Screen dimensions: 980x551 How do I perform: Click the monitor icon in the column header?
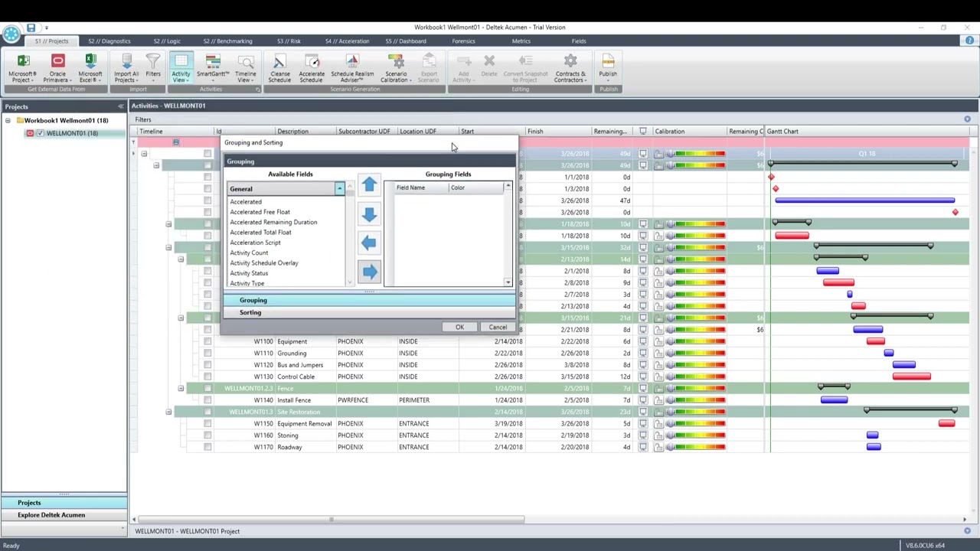pyautogui.click(x=643, y=131)
